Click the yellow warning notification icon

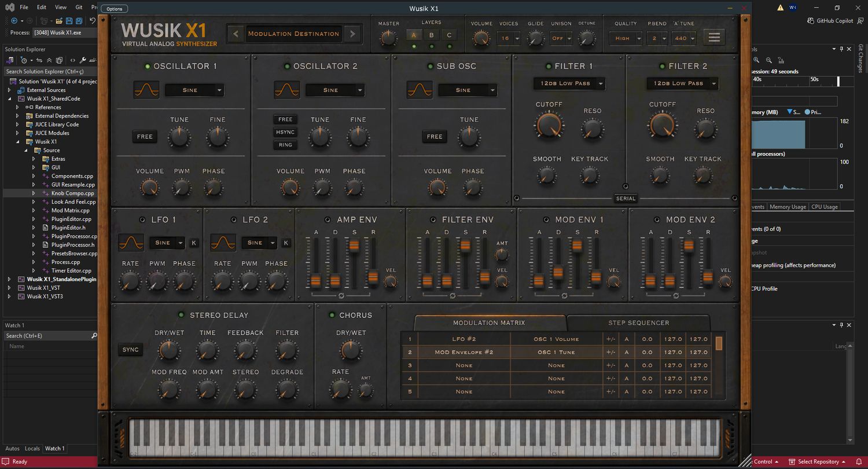780,8
